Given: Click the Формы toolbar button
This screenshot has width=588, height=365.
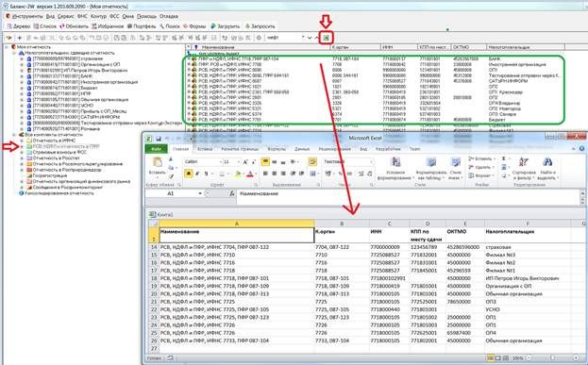Looking at the screenshot, I should (194, 26).
